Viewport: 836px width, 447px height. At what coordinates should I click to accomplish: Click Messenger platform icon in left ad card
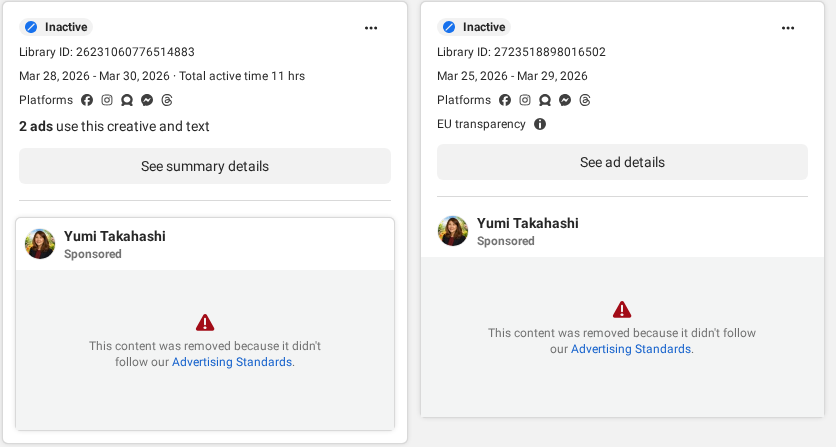(x=147, y=100)
